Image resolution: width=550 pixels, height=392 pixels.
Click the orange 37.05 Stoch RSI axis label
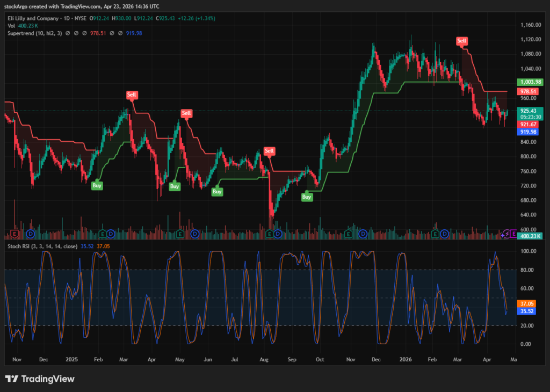point(526,303)
